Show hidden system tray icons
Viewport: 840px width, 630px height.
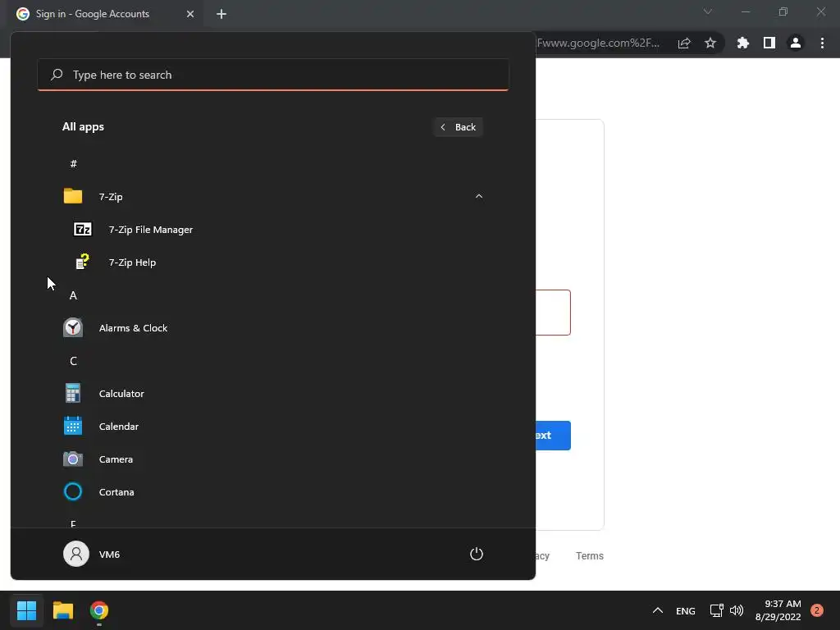point(657,610)
